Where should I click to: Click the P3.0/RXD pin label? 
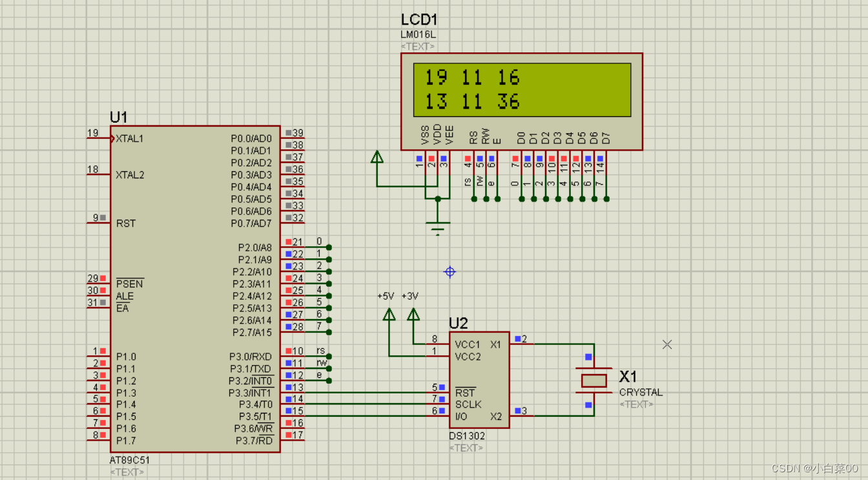pos(251,357)
